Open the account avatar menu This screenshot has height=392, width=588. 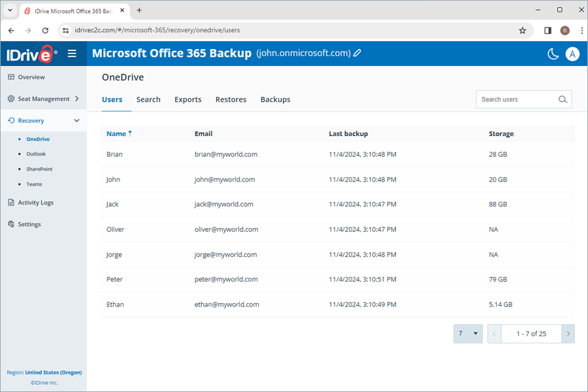pyautogui.click(x=572, y=54)
